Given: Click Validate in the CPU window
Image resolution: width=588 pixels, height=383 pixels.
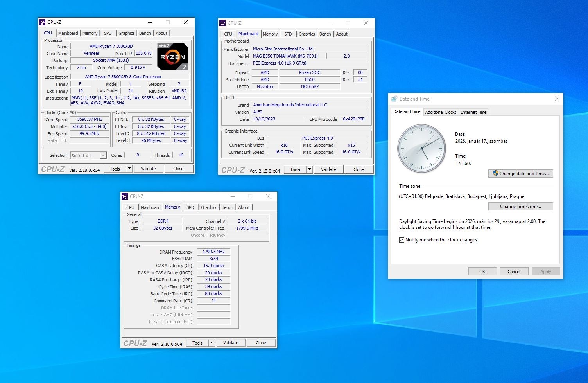Looking at the screenshot, I should pyautogui.click(x=148, y=169).
